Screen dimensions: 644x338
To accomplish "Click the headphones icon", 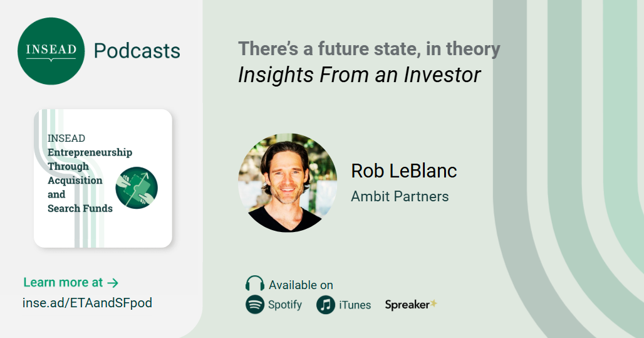I will (x=255, y=284).
